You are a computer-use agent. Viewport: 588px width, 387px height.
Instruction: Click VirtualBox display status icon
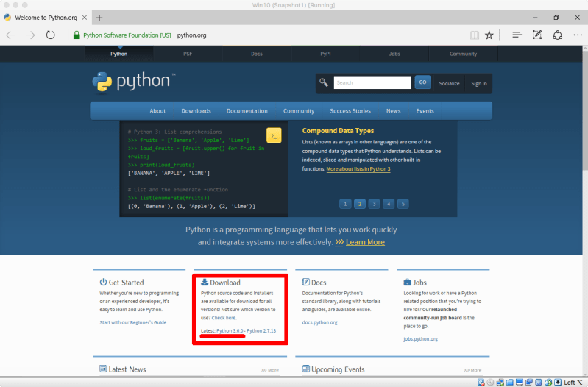[520, 382]
